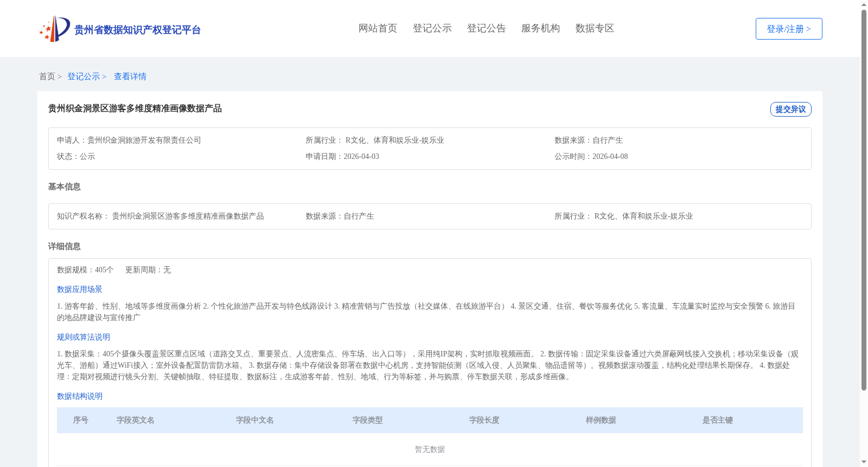
Task: Click the 登记公示 breadcrumb link
Action: click(84, 76)
